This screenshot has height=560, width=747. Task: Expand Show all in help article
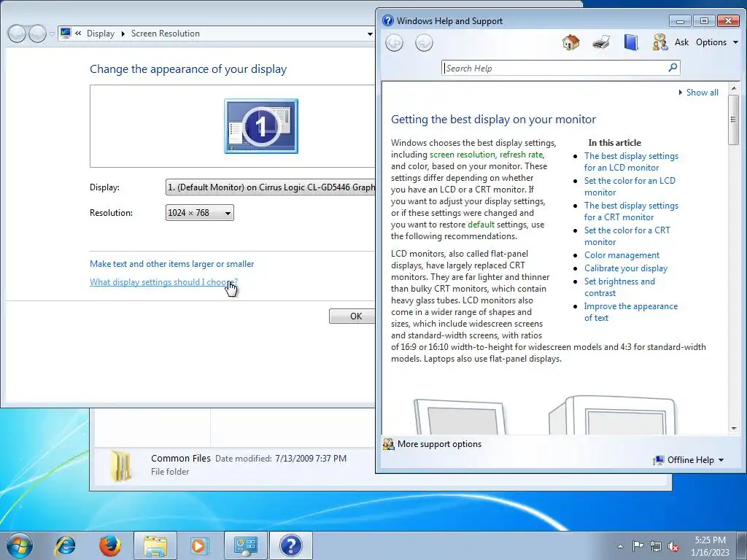coord(698,93)
